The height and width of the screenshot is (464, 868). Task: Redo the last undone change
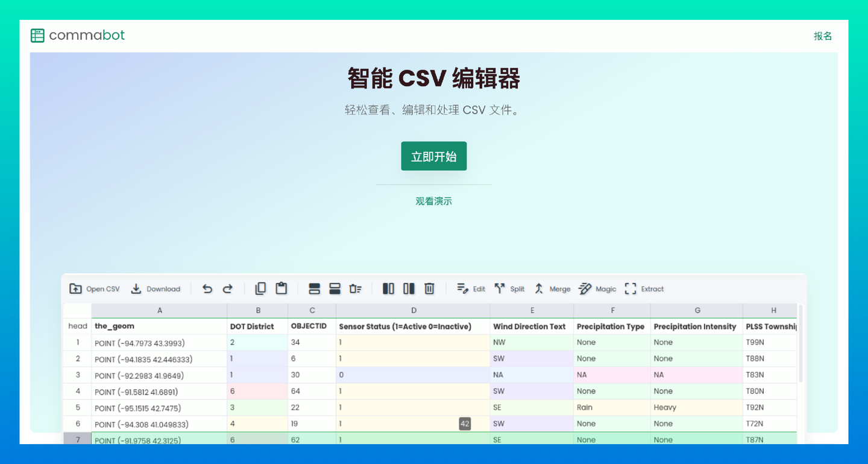pyautogui.click(x=228, y=288)
